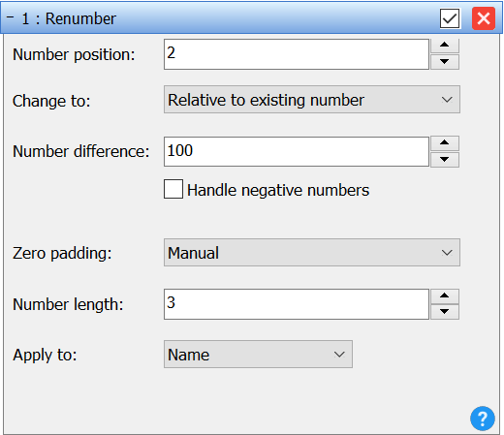Increase Number difference with up arrow
This screenshot has width=504, height=435.
445,143
